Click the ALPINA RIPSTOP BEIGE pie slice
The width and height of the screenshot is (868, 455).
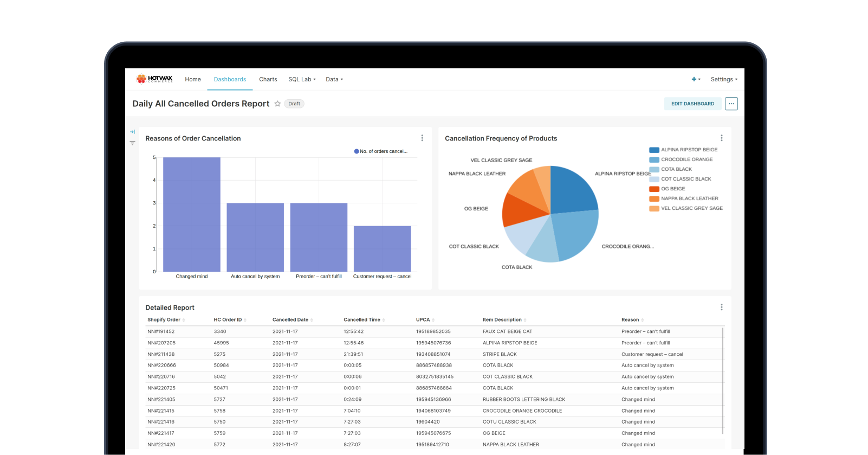(x=572, y=191)
